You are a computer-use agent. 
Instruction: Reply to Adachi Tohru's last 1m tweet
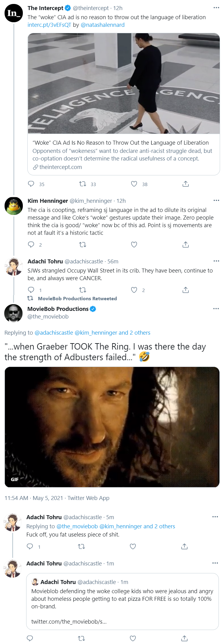[x=30, y=638]
